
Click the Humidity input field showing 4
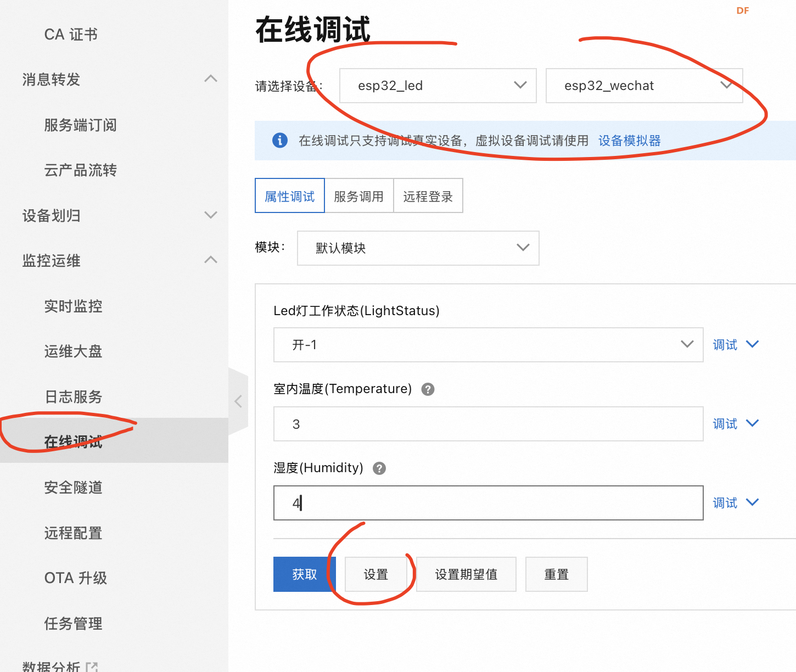click(x=489, y=503)
